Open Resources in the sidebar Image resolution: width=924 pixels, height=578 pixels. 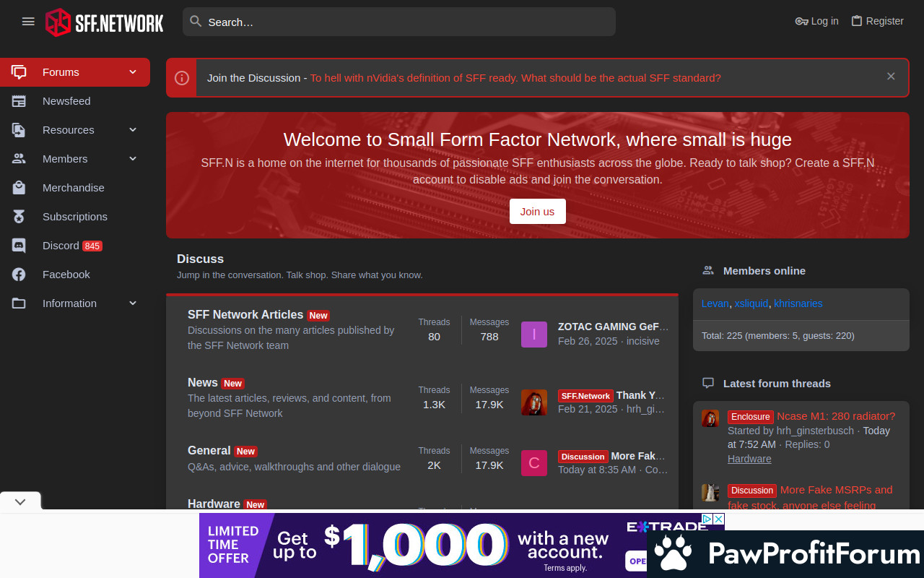point(68,130)
